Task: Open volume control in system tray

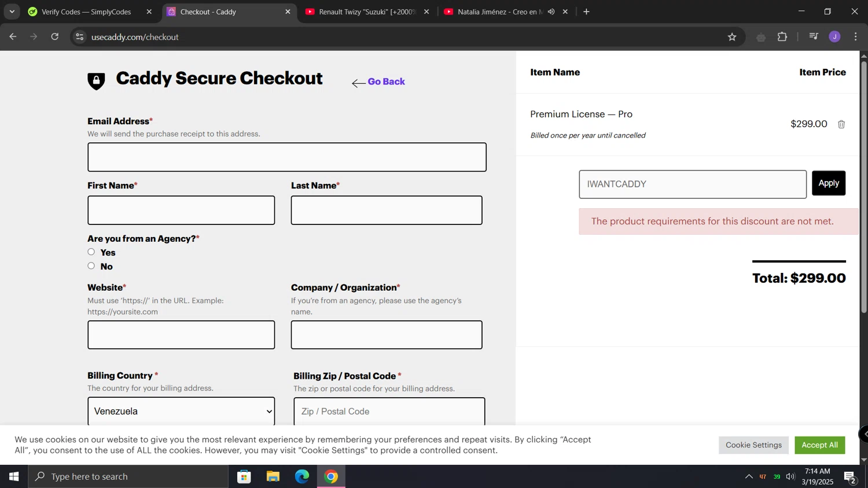Action: point(791,476)
